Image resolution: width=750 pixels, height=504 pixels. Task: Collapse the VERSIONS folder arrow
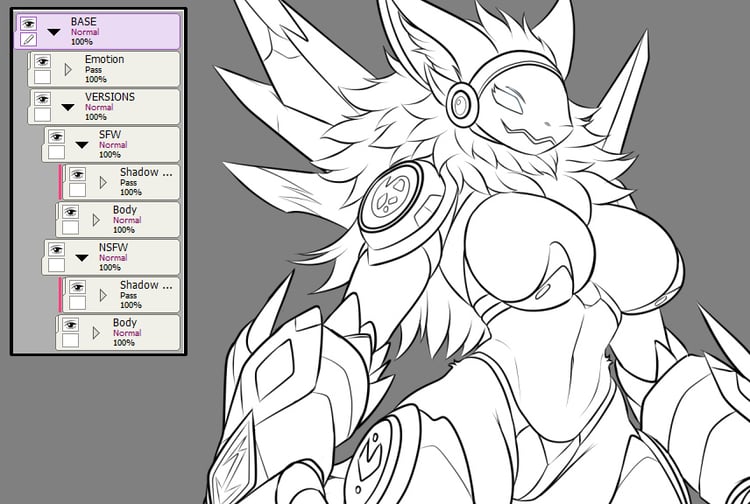(68, 107)
